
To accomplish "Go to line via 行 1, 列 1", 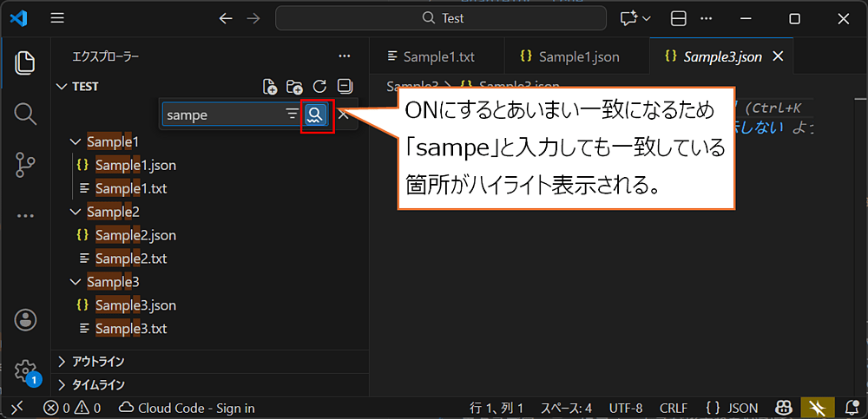I will 496,409.
